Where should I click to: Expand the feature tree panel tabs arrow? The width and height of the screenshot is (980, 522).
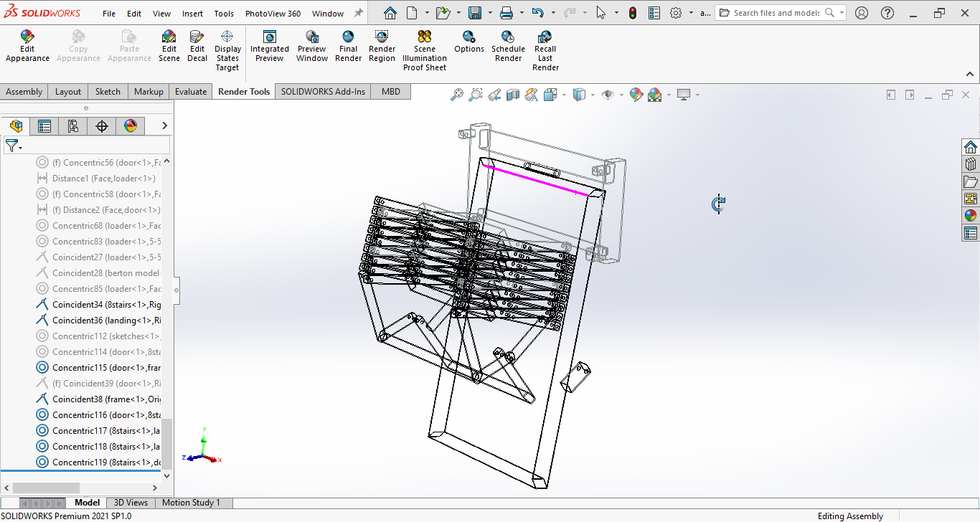click(164, 126)
